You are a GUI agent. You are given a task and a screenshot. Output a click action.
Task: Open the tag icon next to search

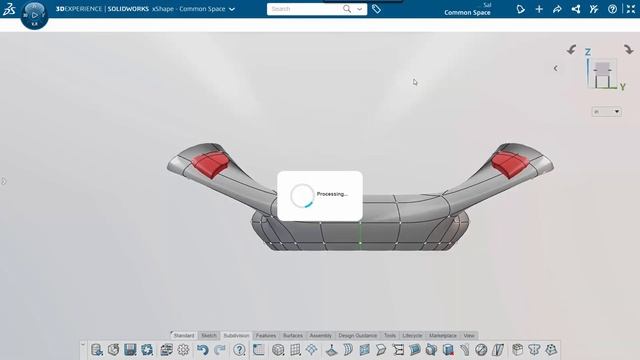click(x=376, y=9)
